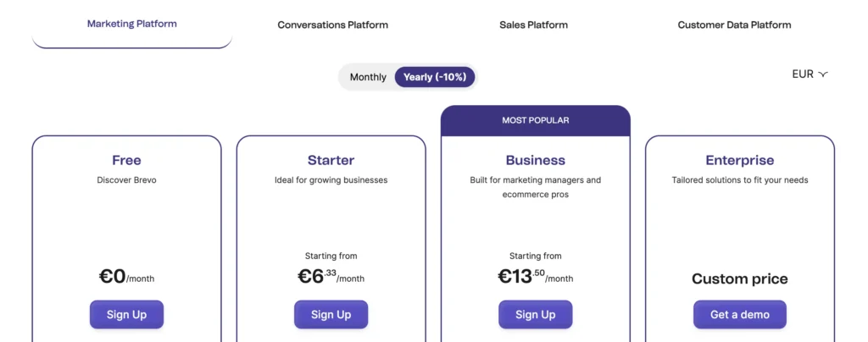Select the Starter plan title

(331, 160)
